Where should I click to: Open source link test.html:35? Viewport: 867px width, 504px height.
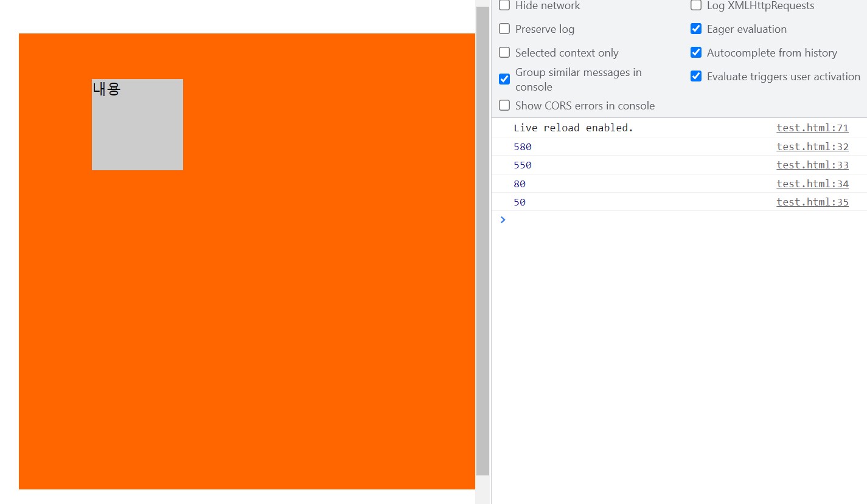(812, 202)
